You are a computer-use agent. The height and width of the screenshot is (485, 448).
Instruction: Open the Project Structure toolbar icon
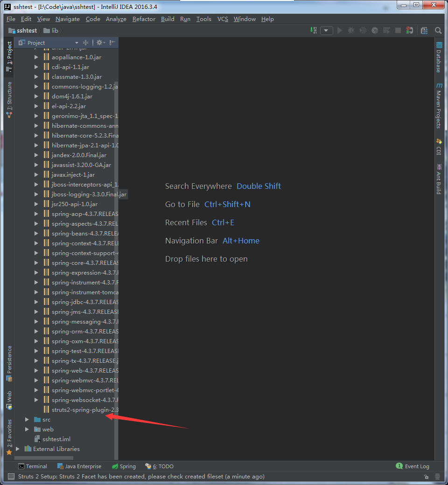point(424,30)
